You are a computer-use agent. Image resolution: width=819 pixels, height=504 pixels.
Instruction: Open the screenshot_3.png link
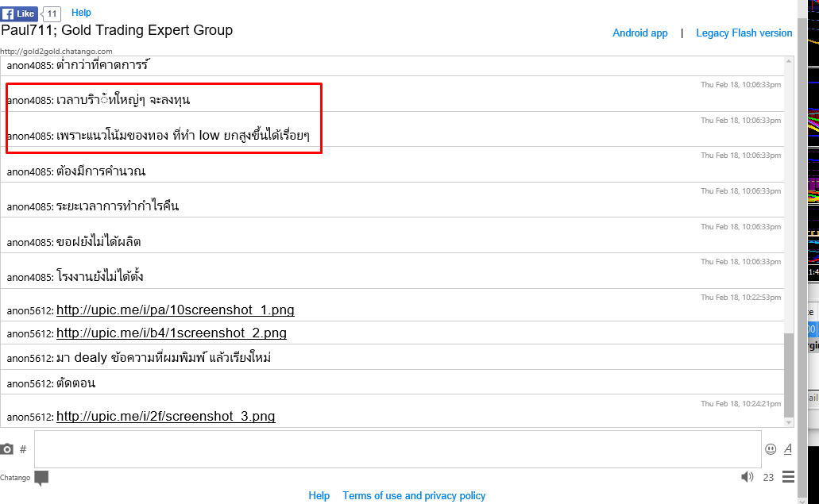[x=166, y=417]
